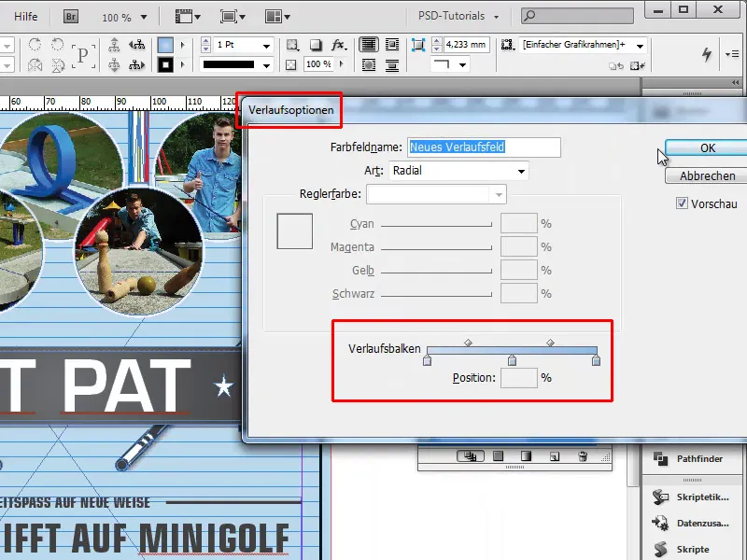The image size is (747, 560).
Task: Open the Hilfe menu
Action: click(24, 15)
